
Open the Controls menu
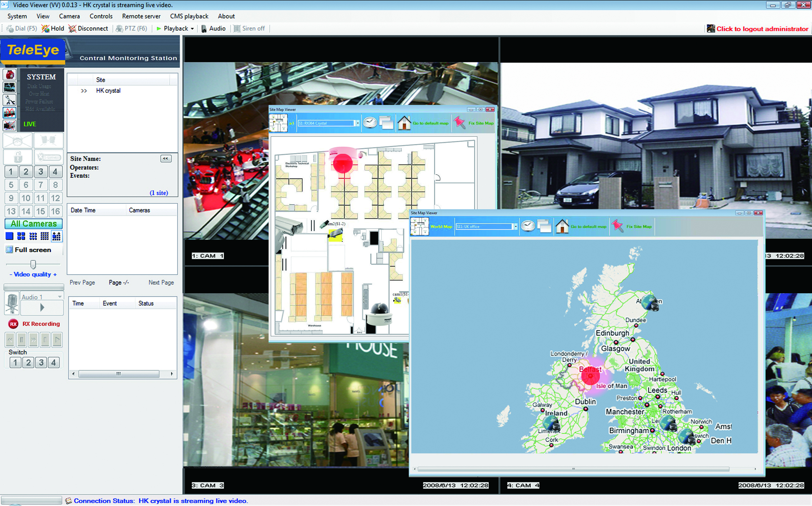pyautogui.click(x=101, y=16)
